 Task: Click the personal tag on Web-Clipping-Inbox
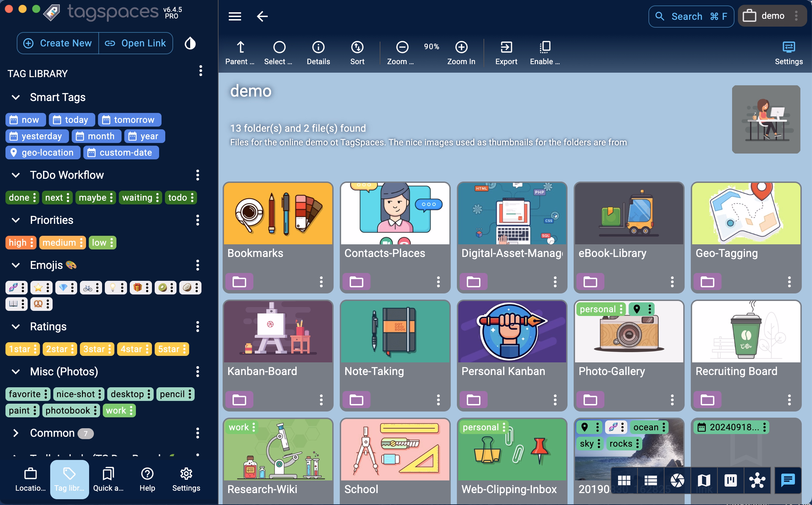[484, 427]
